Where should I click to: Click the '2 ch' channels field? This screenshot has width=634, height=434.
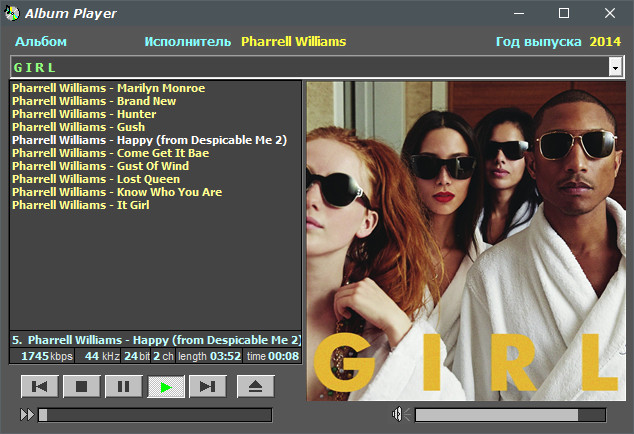coord(163,356)
